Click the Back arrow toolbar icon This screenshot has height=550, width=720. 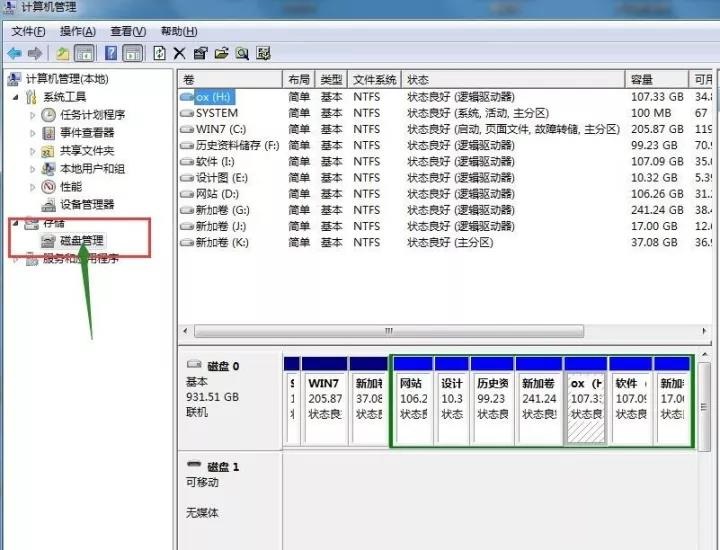pyautogui.click(x=14, y=53)
